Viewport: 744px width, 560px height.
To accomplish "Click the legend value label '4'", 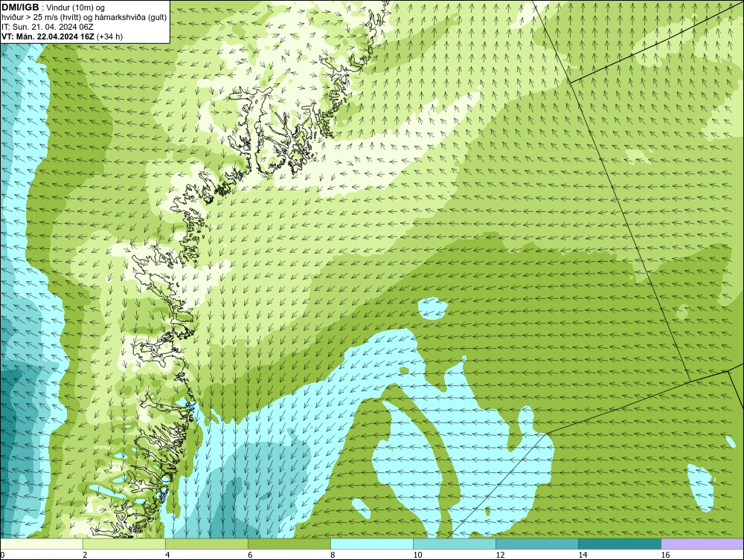I will [x=167, y=555].
